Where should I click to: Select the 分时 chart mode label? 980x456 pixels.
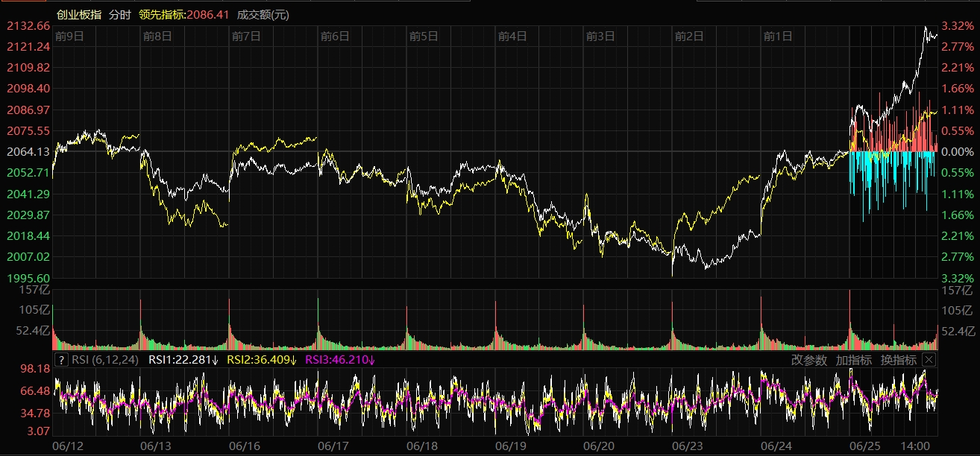pos(119,15)
